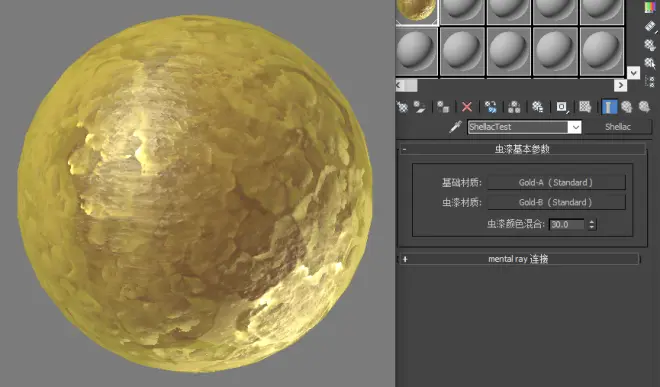Select fifth gray sample slot in second row

pyautogui.click(x=601, y=51)
